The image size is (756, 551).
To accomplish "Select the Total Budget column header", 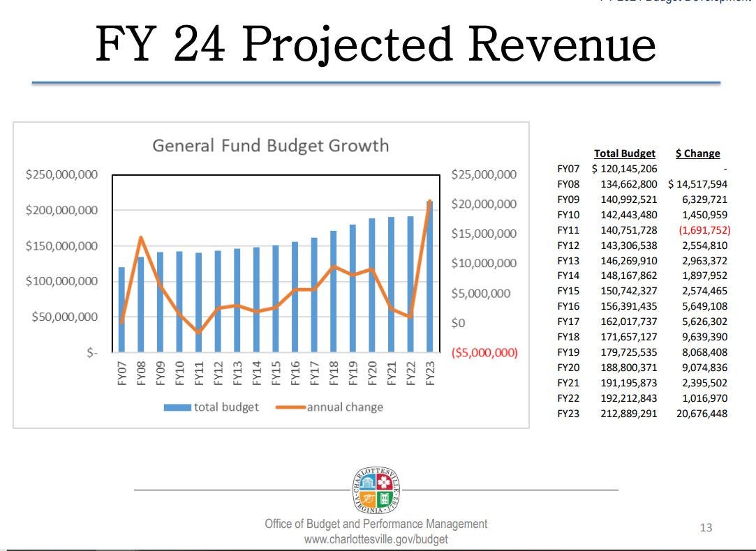I will tap(624, 153).
